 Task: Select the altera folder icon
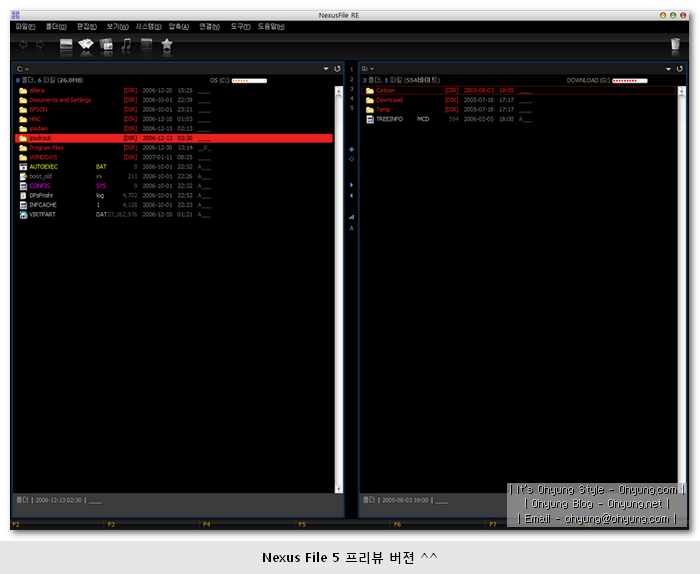point(23,91)
